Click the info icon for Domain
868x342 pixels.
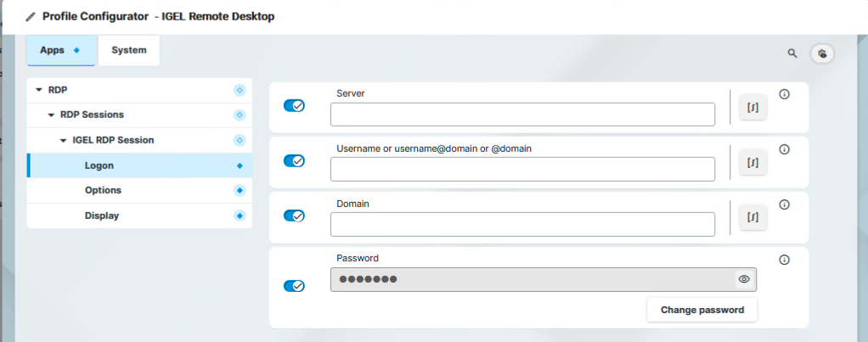784,205
